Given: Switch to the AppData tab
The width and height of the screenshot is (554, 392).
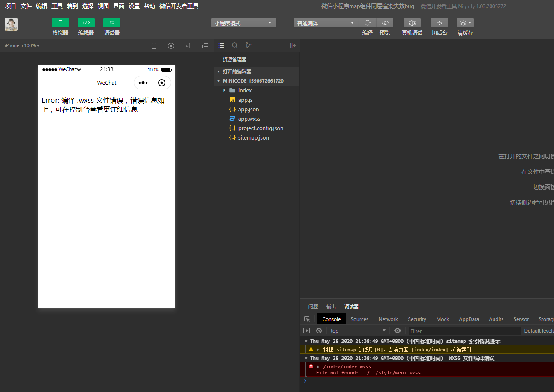Looking at the screenshot, I should (469, 319).
